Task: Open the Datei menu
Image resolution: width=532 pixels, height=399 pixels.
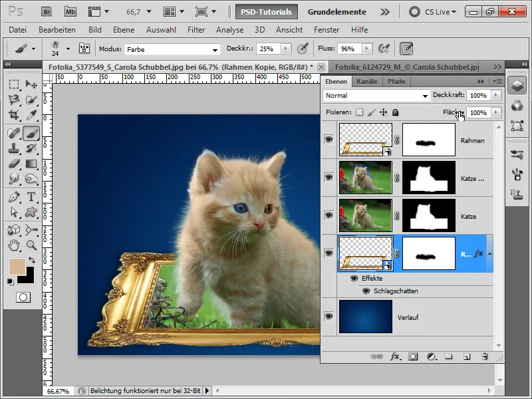Action: pos(18,30)
